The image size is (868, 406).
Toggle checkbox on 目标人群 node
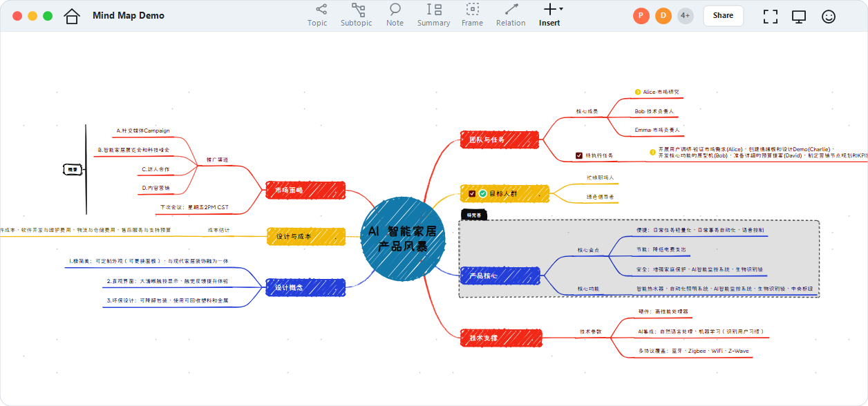[472, 194]
